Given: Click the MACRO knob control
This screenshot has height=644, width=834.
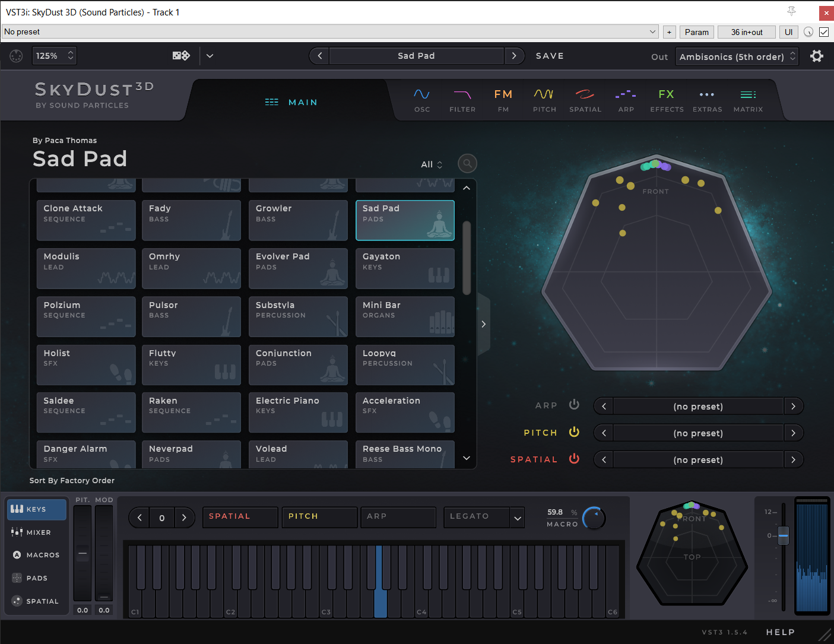Looking at the screenshot, I should click(593, 518).
